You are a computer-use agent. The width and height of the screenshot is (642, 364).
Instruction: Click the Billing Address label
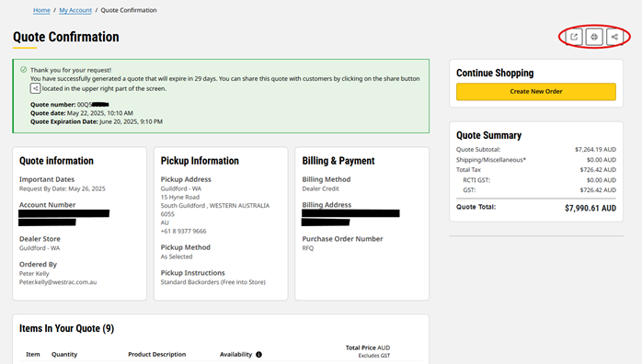327,204
